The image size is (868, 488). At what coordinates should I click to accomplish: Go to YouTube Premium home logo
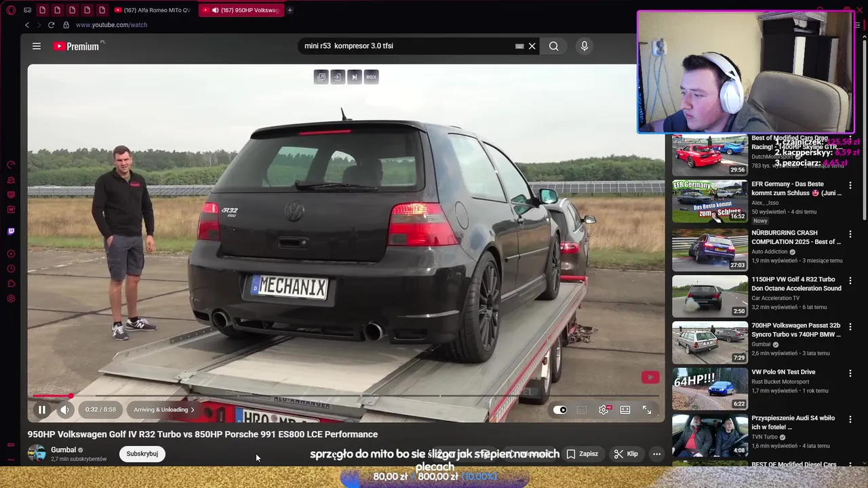77,46
